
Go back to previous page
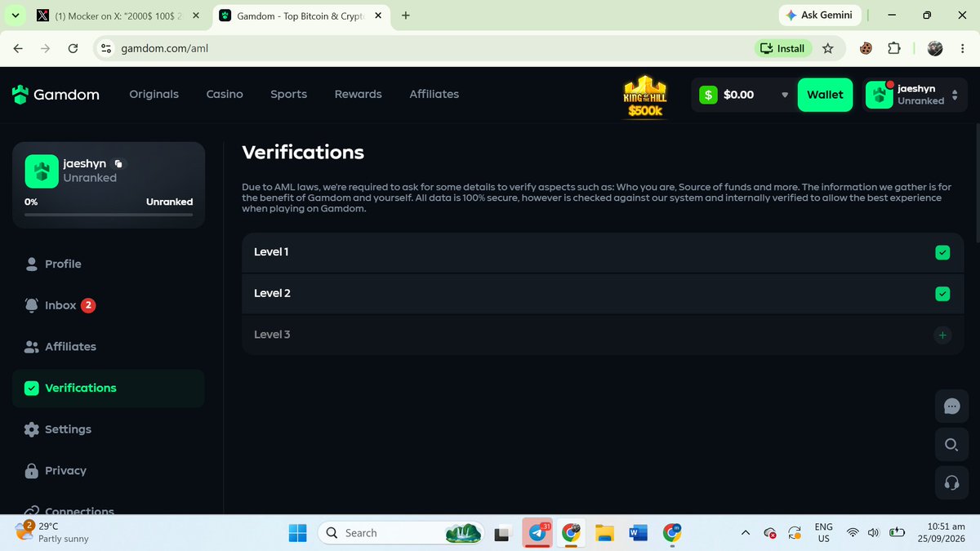point(18,48)
